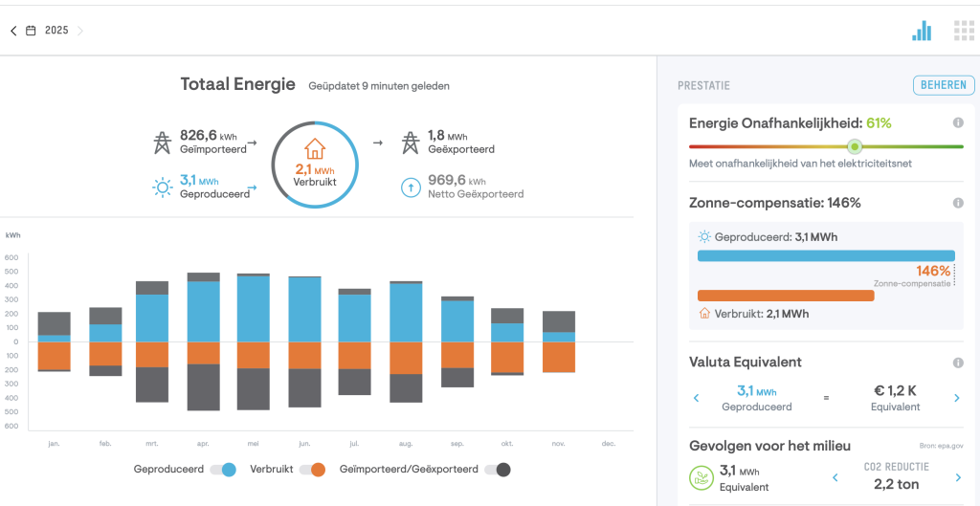Click the calendar icon next to 2025
The image size is (980, 506).
[x=31, y=31]
